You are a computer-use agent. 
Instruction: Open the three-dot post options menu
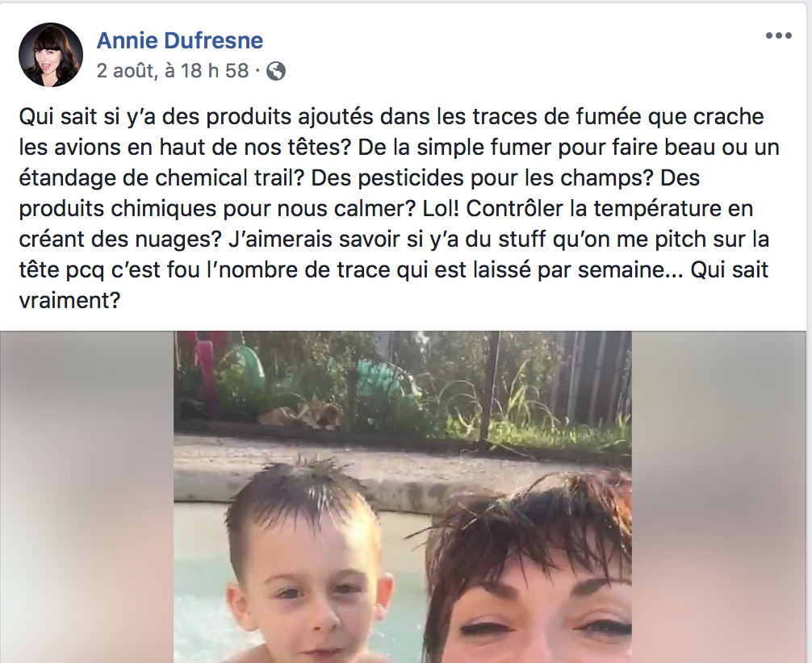point(778,35)
